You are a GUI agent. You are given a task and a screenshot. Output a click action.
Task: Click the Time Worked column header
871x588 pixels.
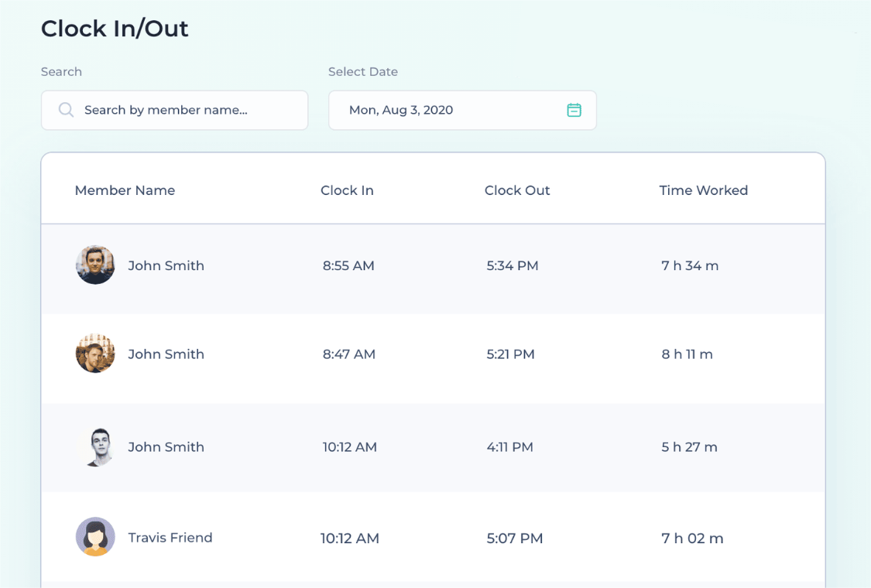click(x=703, y=190)
